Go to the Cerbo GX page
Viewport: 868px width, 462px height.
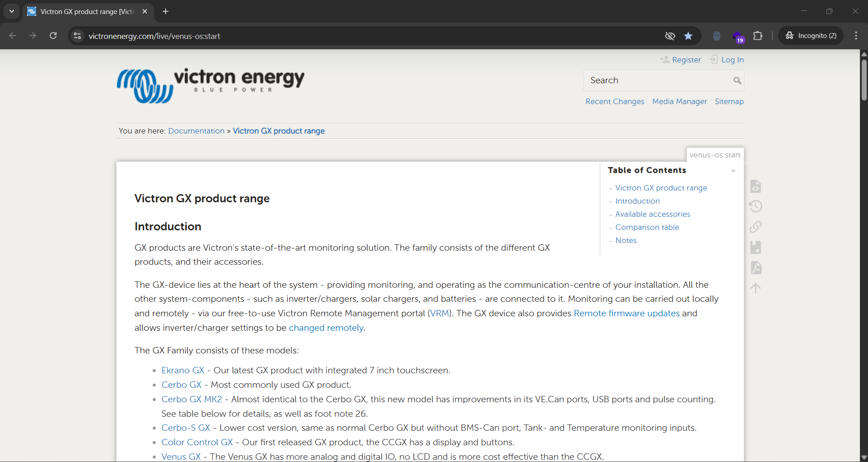tap(180, 385)
